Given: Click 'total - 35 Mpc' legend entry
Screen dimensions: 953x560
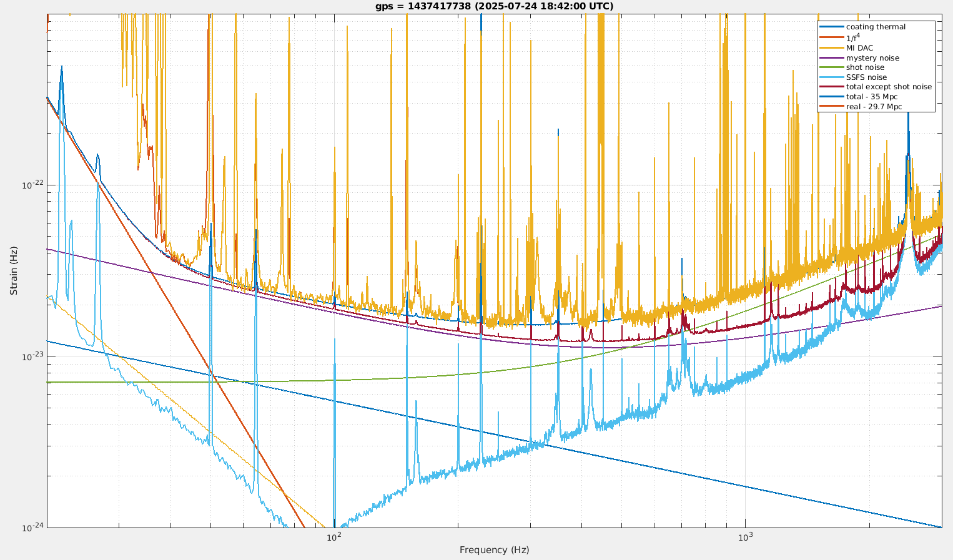Looking at the screenshot, I should (x=872, y=97).
